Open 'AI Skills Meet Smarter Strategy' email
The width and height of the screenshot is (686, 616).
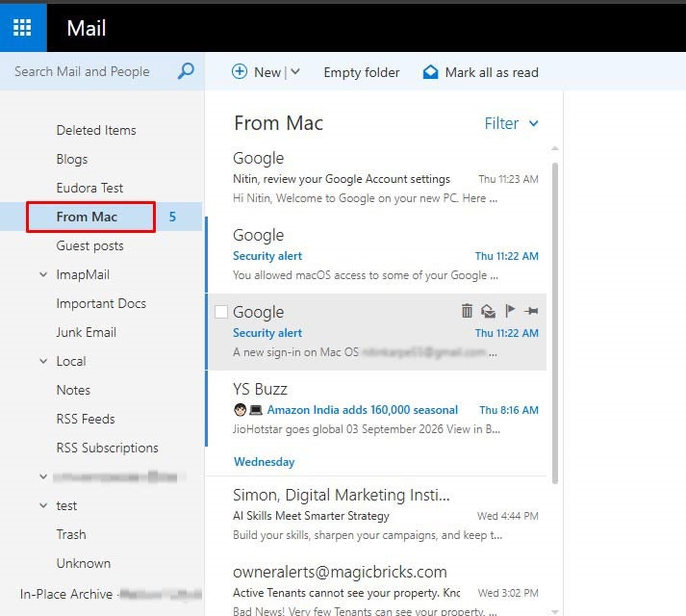pos(376,515)
